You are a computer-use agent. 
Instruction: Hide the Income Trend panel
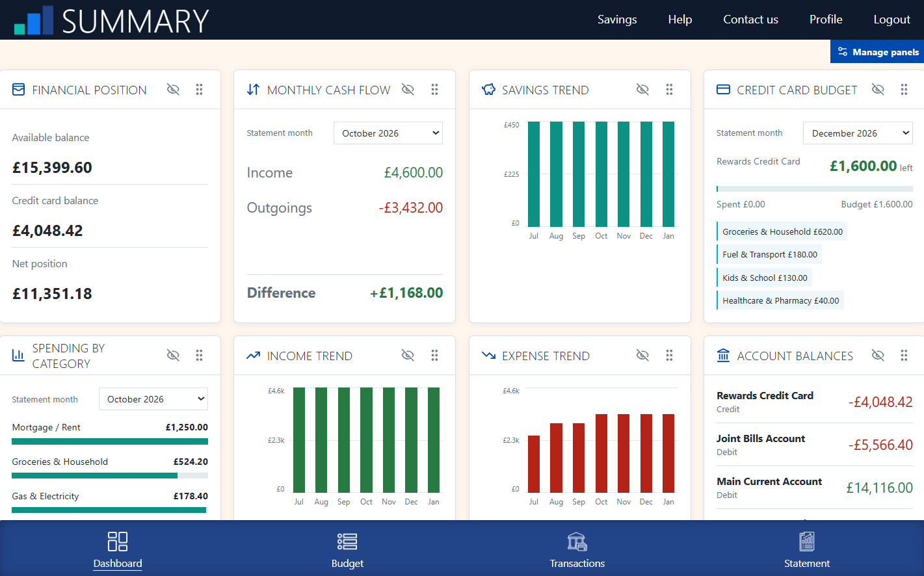[x=408, y=356]
